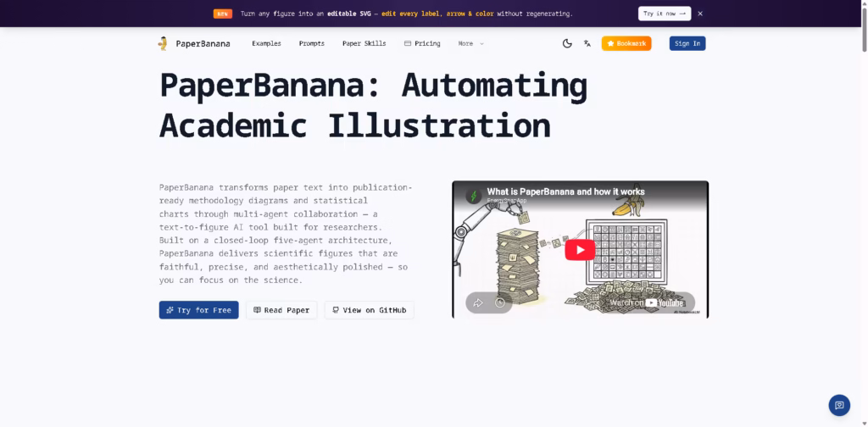Open the Examples nav item
Image resolution: width=868 pixels, height=427 pixels.
click(x=266, y=44)
